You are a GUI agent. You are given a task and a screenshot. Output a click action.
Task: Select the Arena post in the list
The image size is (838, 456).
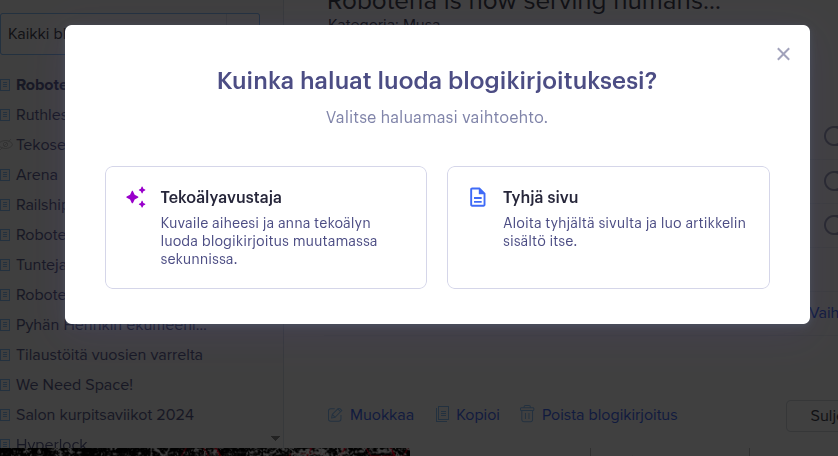pyautogui.click(x=37, y=175)
